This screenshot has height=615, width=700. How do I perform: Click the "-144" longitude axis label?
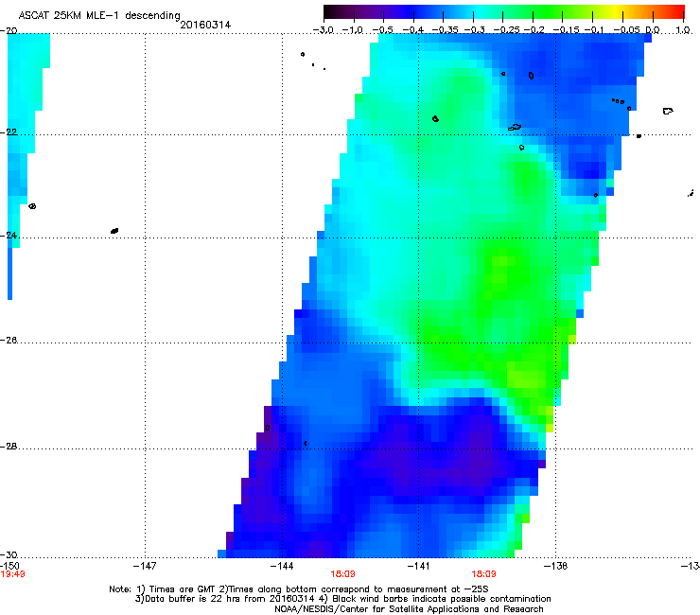[282, 566]
